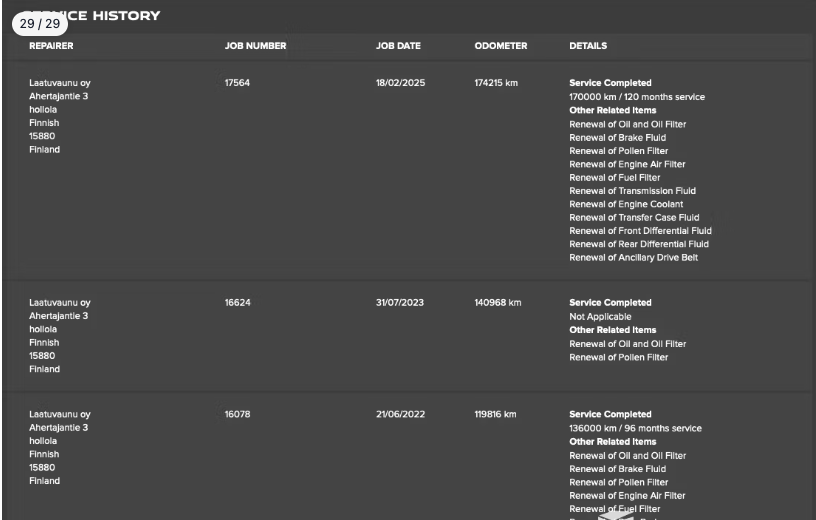Click the 31/07/2023 job date
Image resolution: width=816 pixels, height=520 pixels.
tap(400, 303)
